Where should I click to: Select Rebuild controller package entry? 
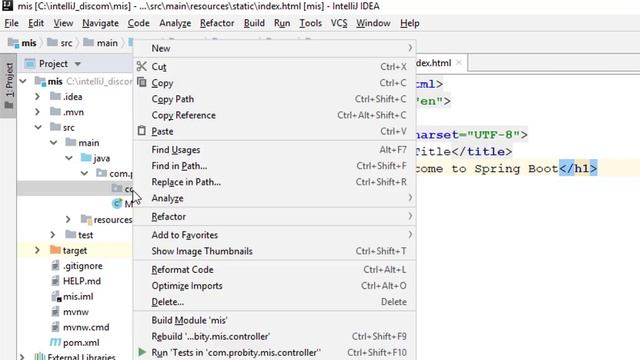[274, 336]
